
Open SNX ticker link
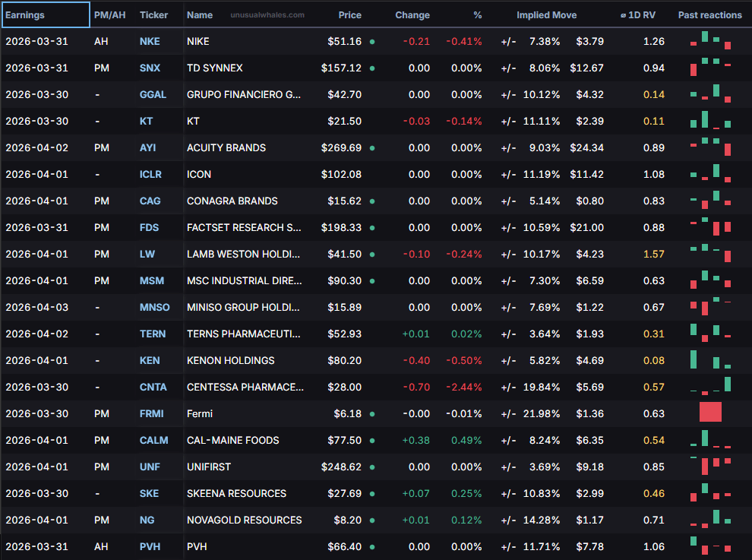150,68
